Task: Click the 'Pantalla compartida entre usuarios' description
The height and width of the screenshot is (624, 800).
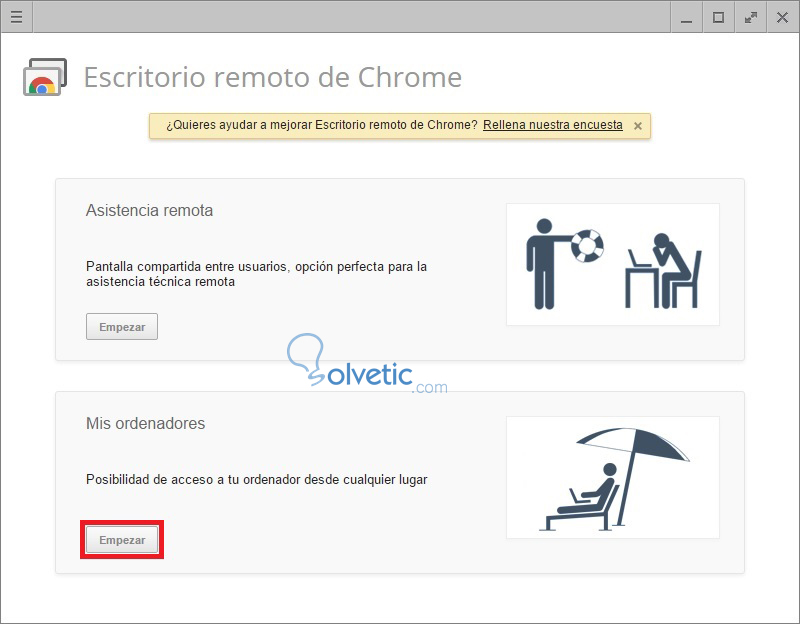Action: pyautogui.click(x=256, y=274)
